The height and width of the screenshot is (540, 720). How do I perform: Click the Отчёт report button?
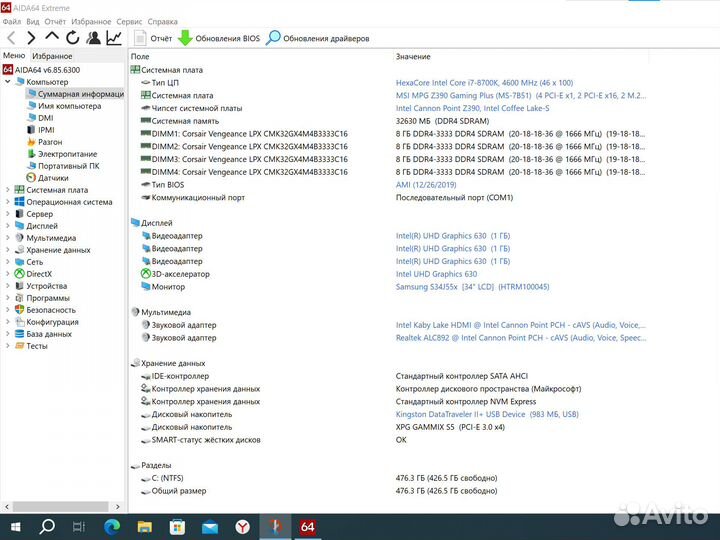pos(153,39)
